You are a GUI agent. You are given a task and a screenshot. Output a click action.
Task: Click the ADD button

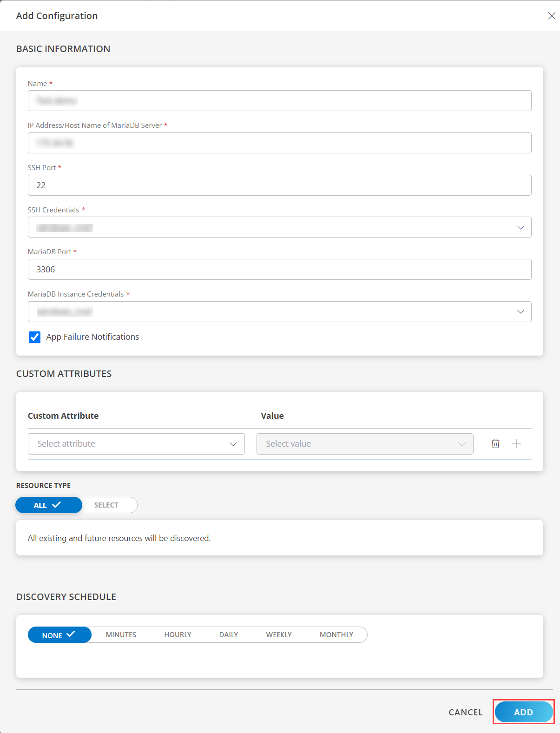(x=523, y=712)
